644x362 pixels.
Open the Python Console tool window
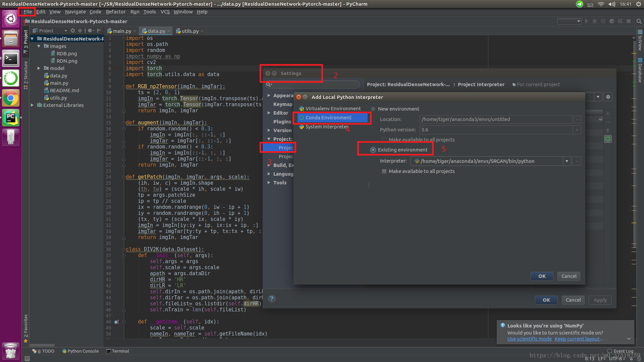pyautogui.click(x=80, y=351)
